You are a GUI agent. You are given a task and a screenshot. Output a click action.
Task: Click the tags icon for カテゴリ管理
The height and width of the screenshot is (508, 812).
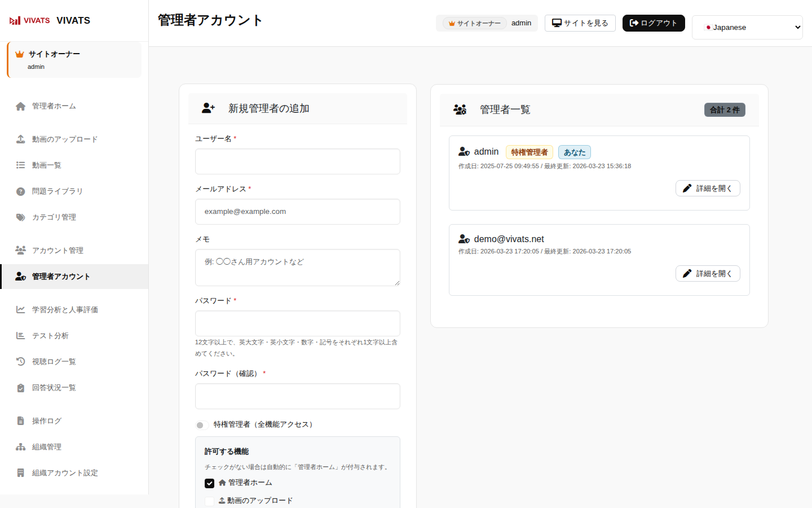tap(21, 217)
